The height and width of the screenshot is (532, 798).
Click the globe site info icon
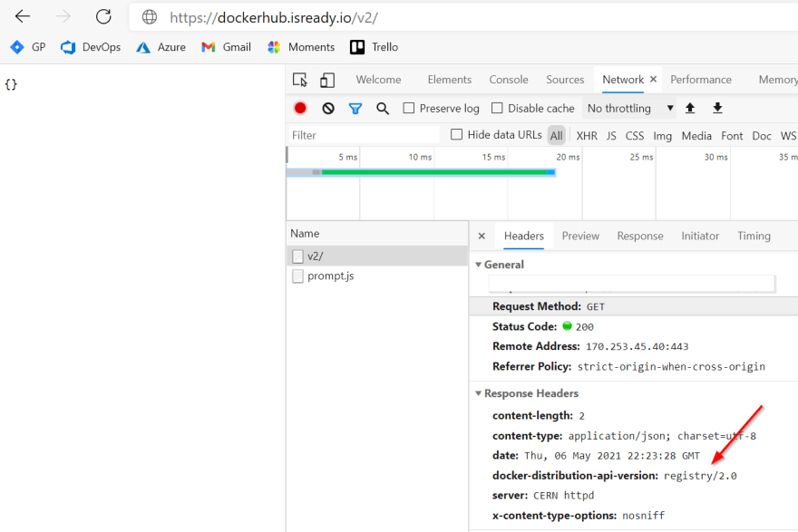click(x=149, y=17)
